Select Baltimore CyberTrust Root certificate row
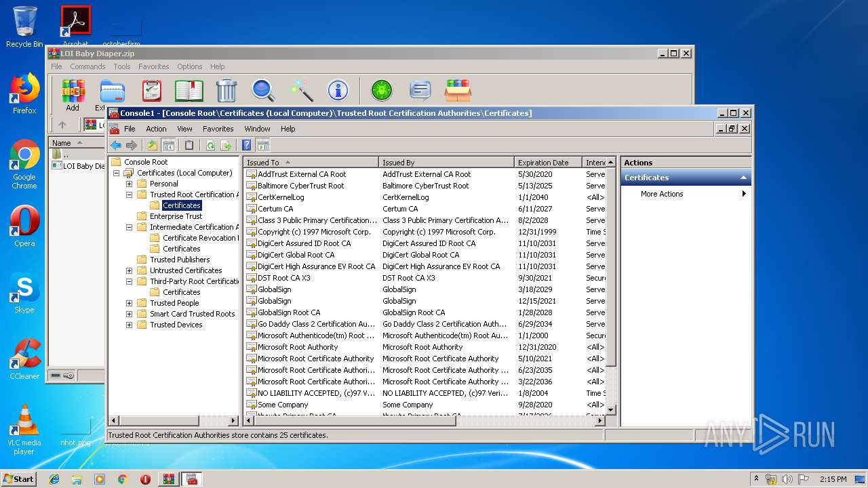868x488 pixels. coord(425,186)
